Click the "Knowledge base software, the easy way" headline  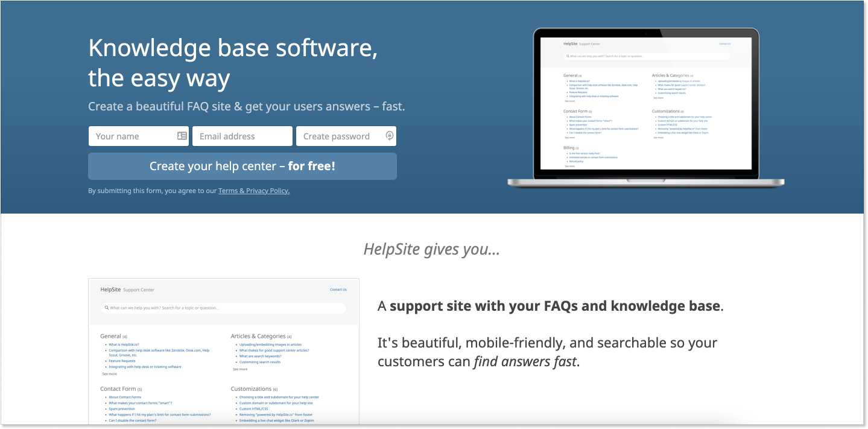233,63
